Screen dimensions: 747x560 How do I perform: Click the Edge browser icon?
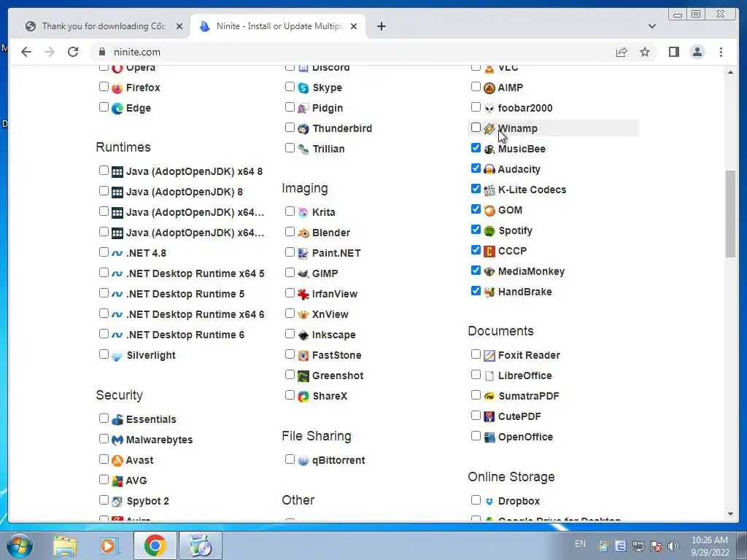(117, 109)
